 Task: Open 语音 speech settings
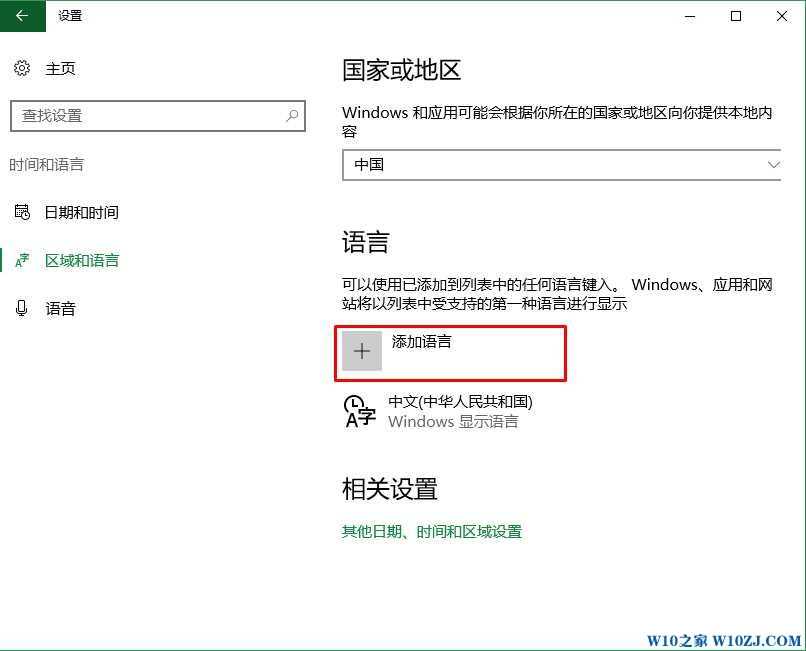[60, 309]
